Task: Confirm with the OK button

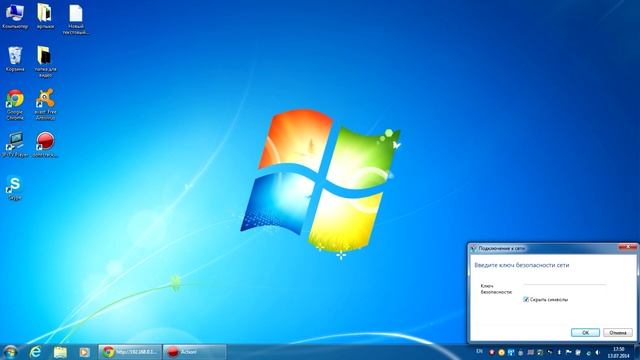Action: click(585, 333)
